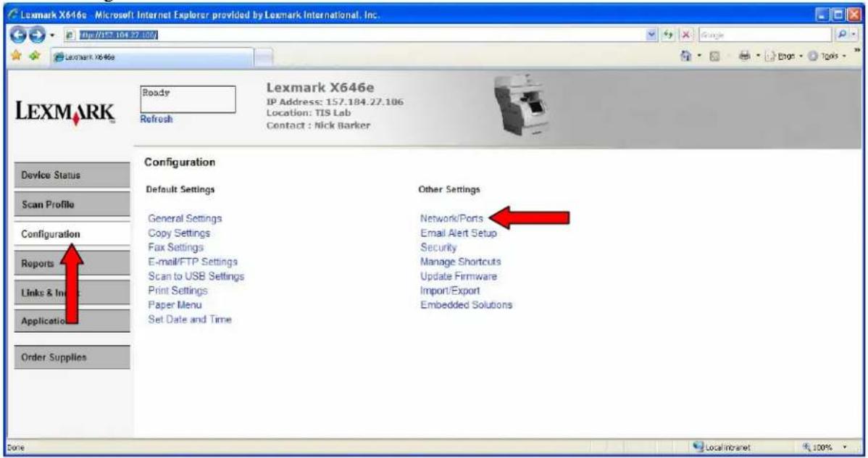The height and width of the screenshot is (458, 868).
Task: Click the Home toolbar icon
Action: (686, 56)
